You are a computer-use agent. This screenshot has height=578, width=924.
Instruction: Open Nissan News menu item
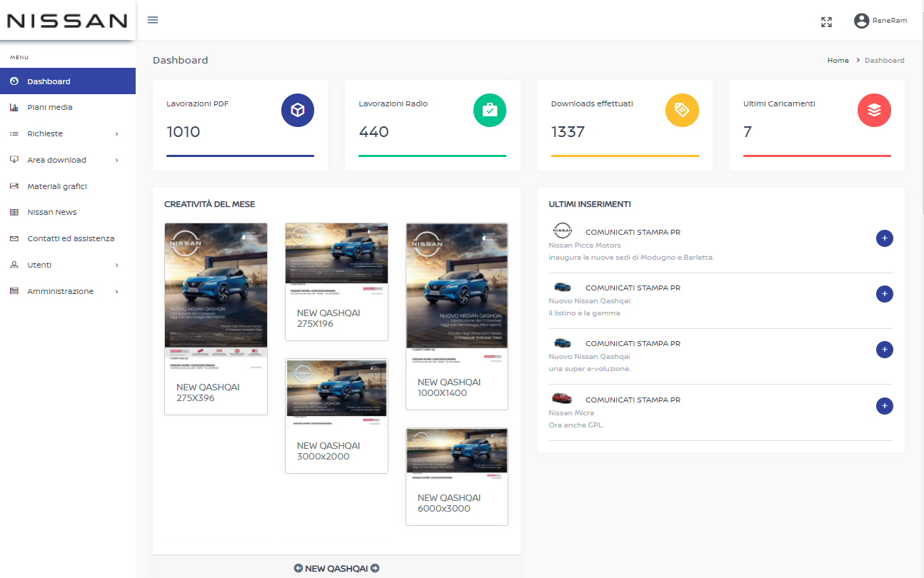pos(68,213)
